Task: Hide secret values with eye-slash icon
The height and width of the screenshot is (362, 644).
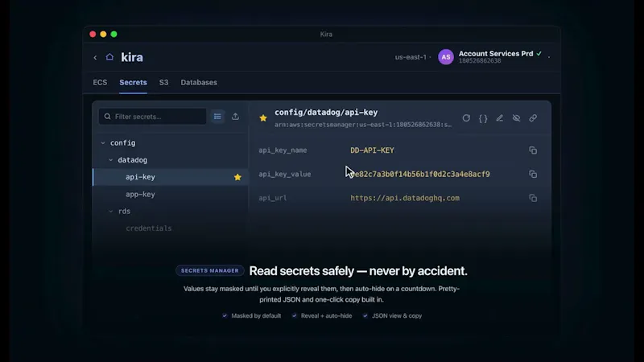Action: (x=516, y=118)
